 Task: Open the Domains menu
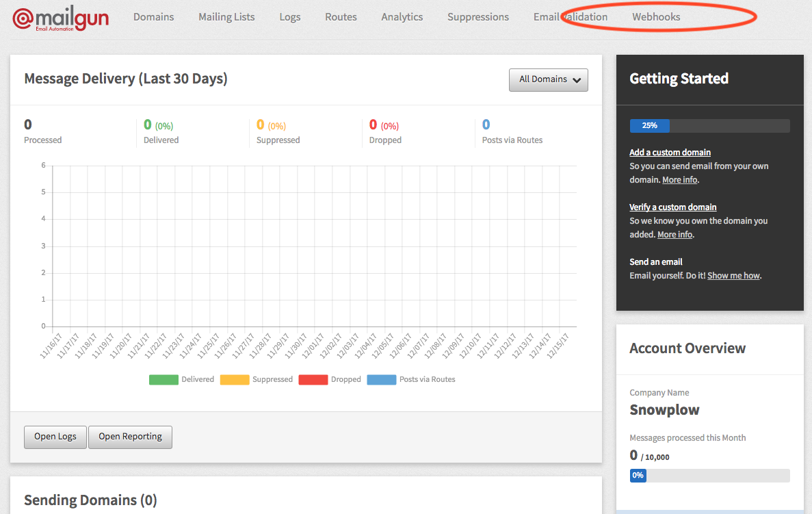pos(153,17)
